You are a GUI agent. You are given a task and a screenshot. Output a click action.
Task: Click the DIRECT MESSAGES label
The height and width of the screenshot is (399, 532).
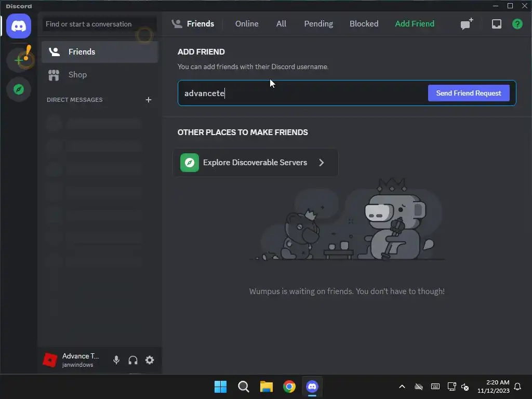point(75,100)
